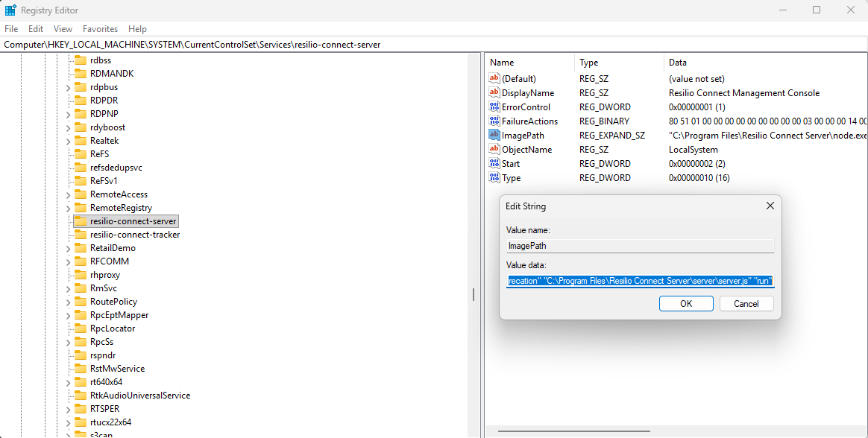868x438 pixels.
Task: Open the Favorites menu
Action: [100, 29]
